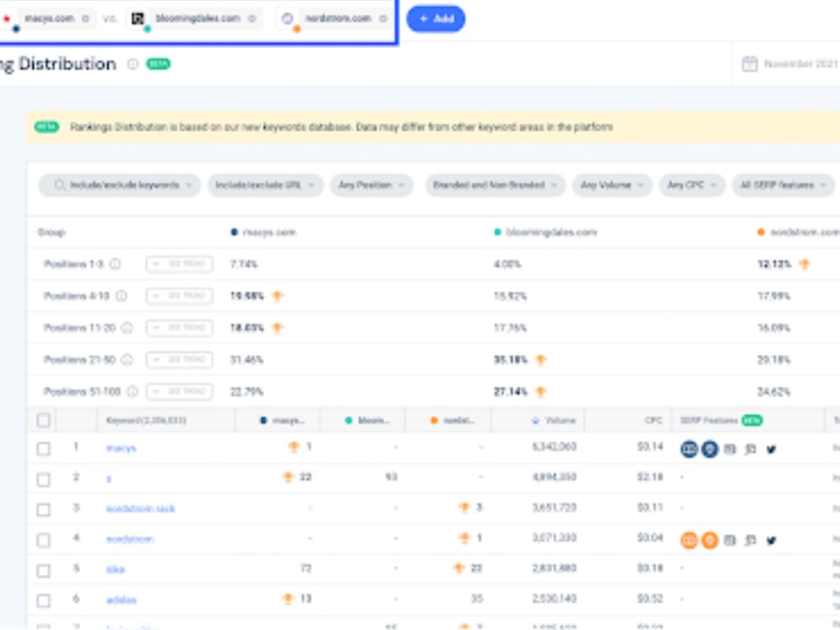Screen dimensions: 840x630
Task: Open Branded and Non-Branded filter
Action: click(495, 186)
